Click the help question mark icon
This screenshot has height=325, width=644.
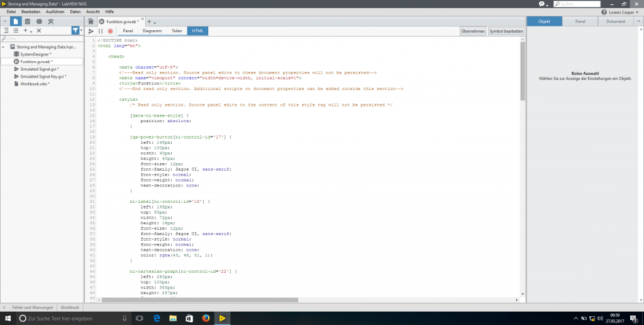point(604,13)
